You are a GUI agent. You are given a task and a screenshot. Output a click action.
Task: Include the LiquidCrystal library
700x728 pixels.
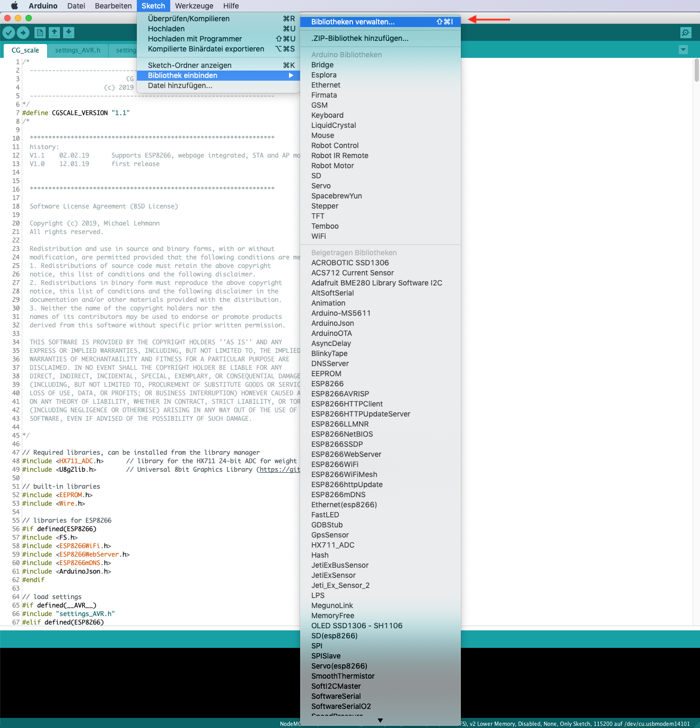pyautogui.click(x=380, y=125)
